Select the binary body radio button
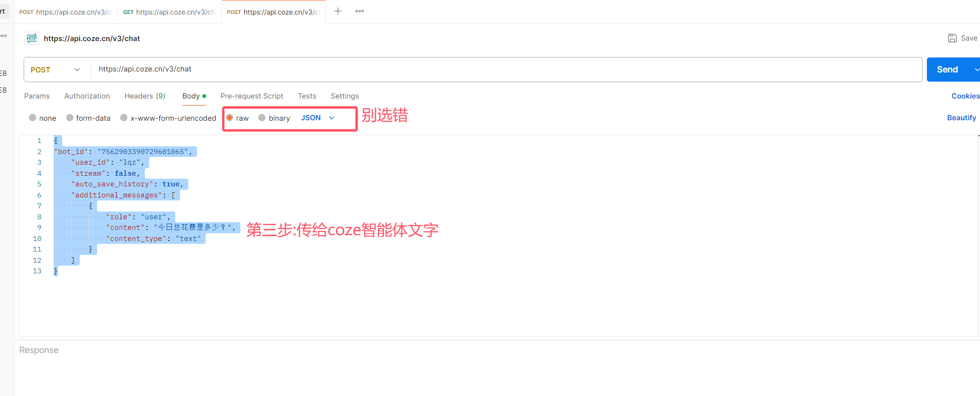Image resolution: width=980 pixels, height=396 pixels. [262, 118]
